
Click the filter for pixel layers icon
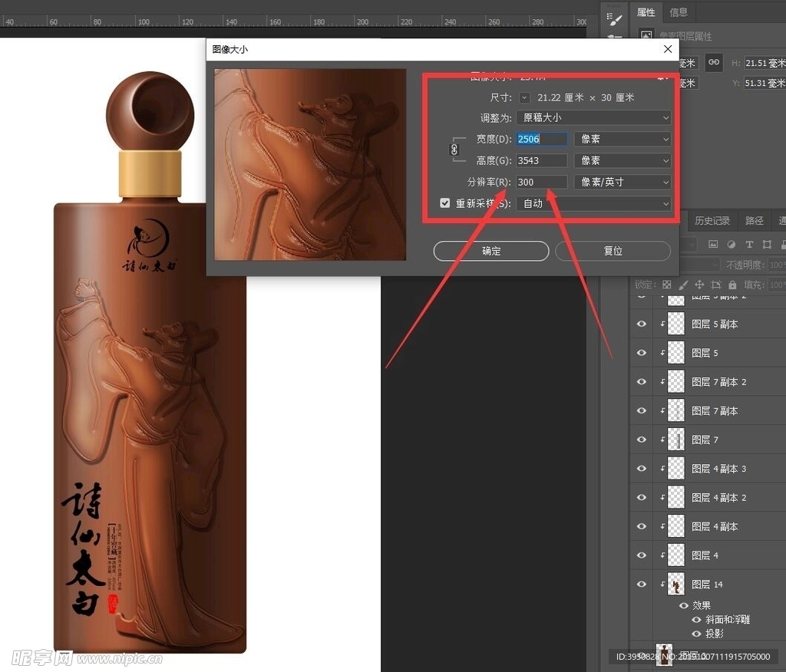tap(712, 244)
